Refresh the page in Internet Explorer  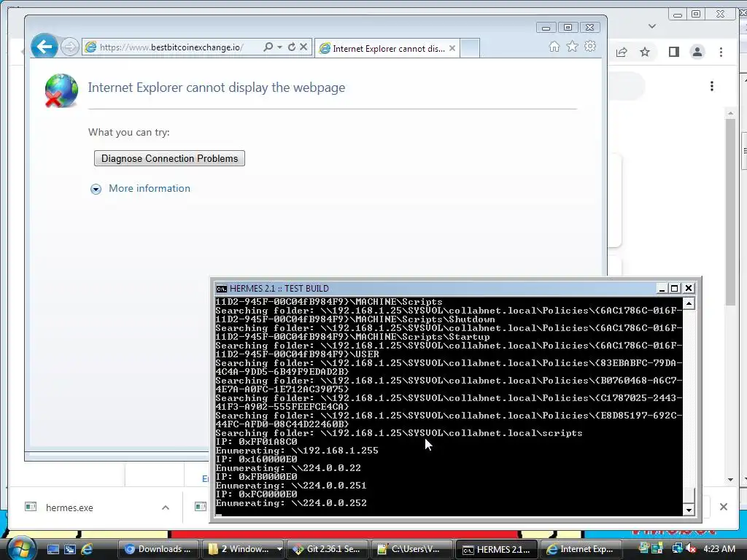(x=292, y=47)
